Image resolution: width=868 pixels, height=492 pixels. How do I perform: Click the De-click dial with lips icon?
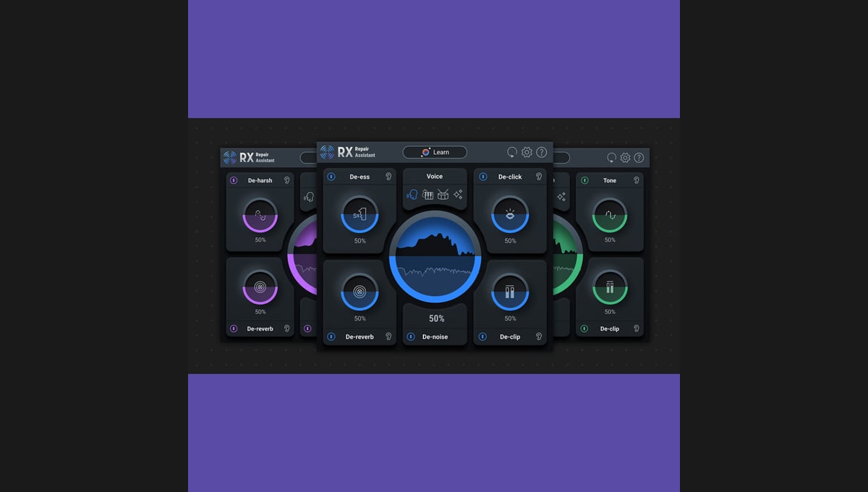pos(510,214)
